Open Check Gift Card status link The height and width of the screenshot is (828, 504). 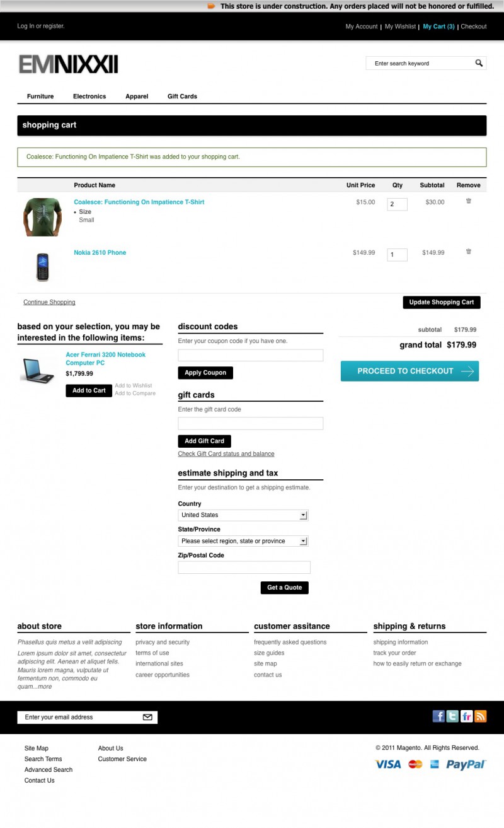[x=226, y=453]
